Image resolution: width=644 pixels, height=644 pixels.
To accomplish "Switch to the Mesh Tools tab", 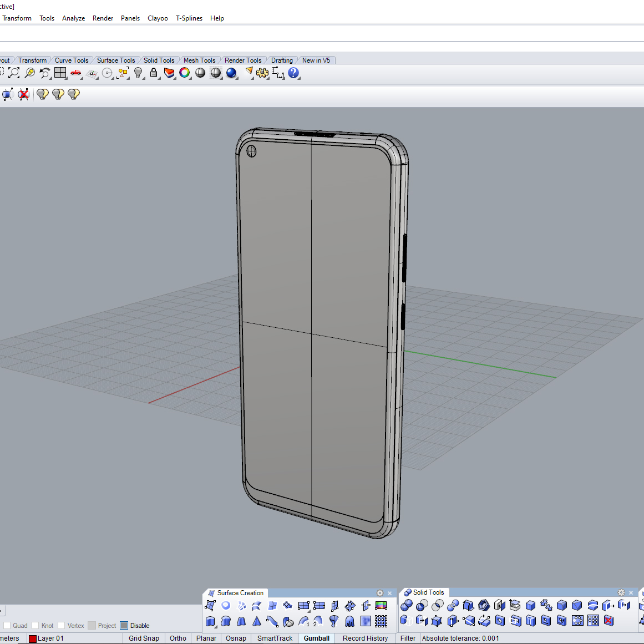I will 199,60.
